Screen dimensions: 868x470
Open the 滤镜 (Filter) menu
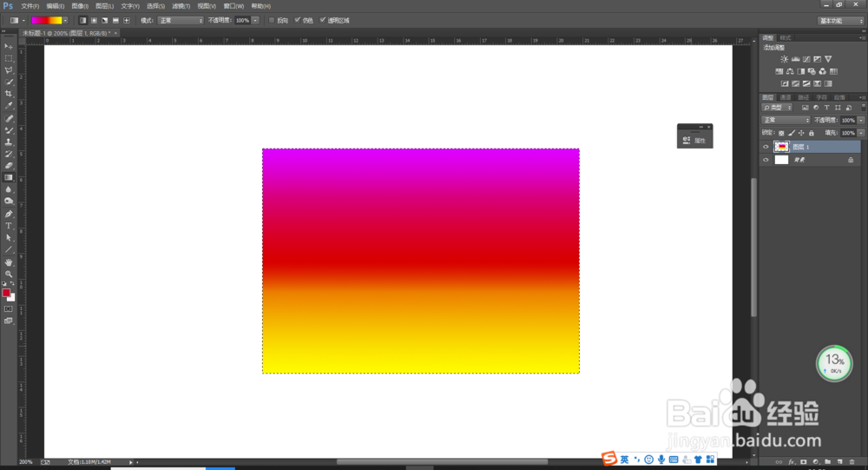pyautogui.click(x=181, y=6)
